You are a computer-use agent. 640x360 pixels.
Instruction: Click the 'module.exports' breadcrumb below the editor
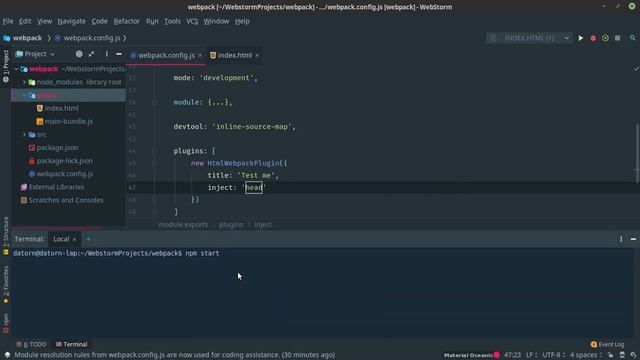coord(183,224)
